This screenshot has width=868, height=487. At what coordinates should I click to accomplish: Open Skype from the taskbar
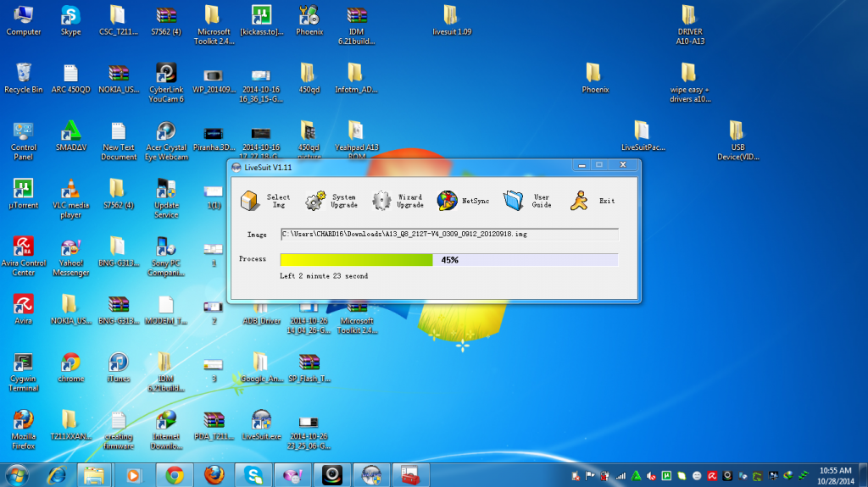tap(253, 475)
